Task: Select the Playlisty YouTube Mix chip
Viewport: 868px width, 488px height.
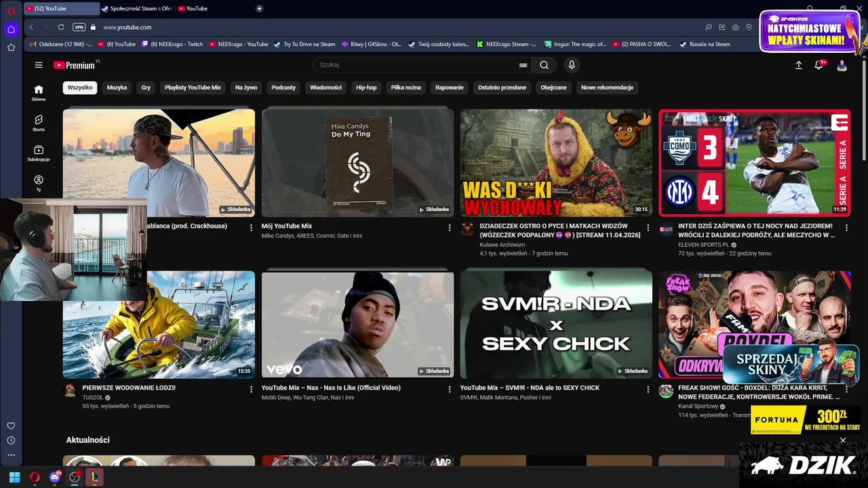Action: pyautogui.click(x=193, y=87)
